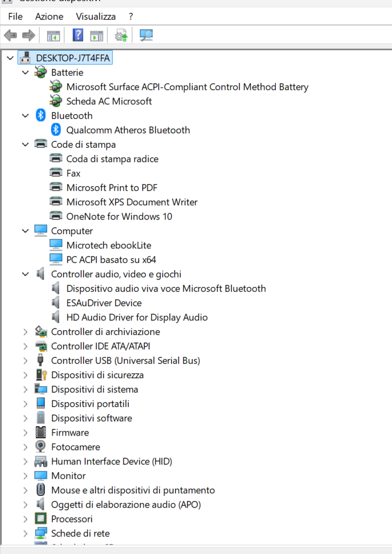Open the Visualizza menu
Viewport: 392px width, 554px height.
96,16
